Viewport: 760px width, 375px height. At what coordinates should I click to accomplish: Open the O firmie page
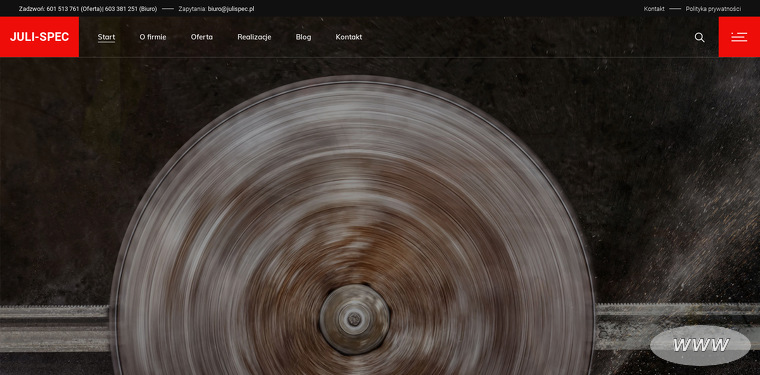pos(153,37)
